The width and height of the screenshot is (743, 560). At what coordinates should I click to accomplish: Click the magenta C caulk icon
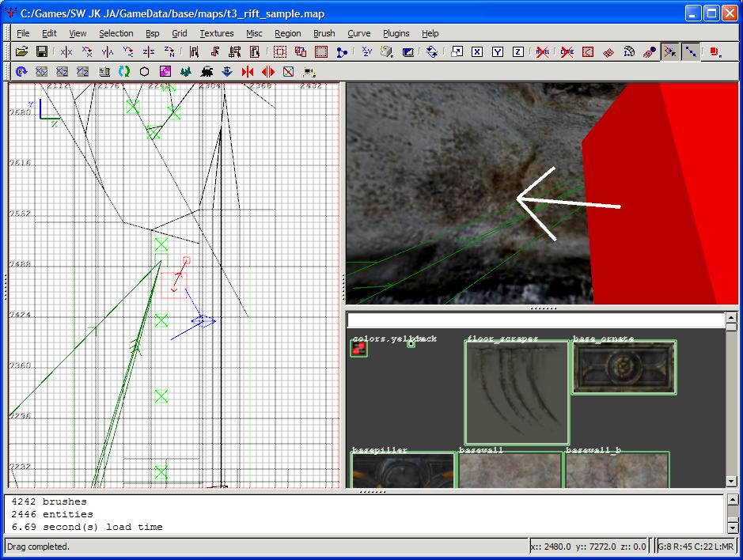click(165, 71)
